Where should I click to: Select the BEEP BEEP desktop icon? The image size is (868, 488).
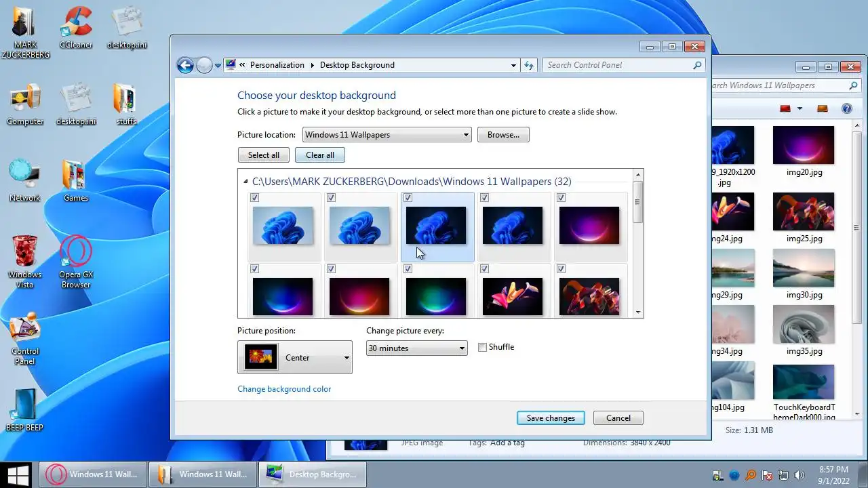coord(25,410)
